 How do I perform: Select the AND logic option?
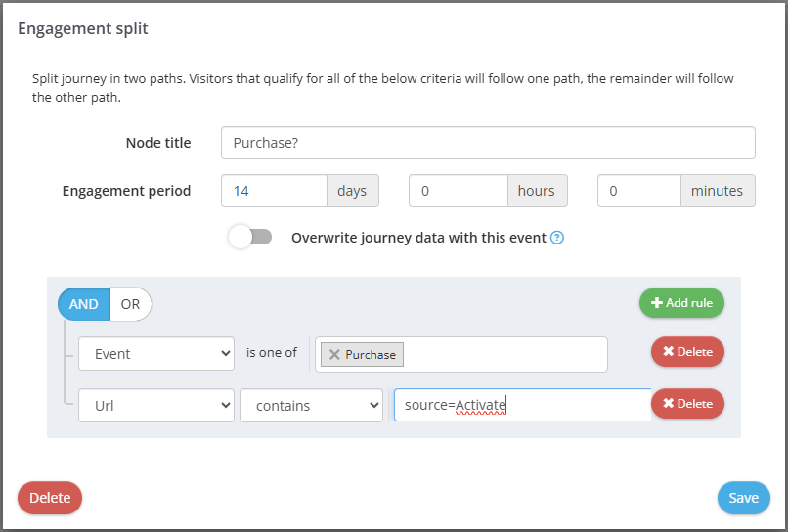(x=84, y=304)
